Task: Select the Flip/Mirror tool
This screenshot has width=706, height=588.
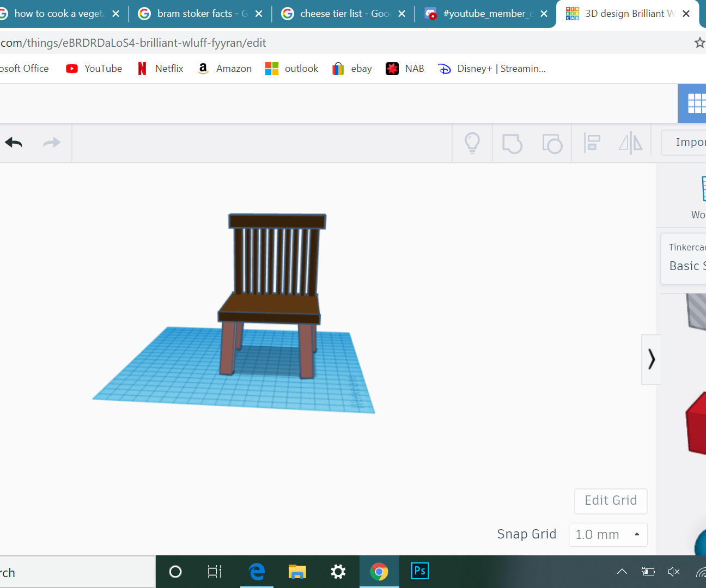Action: [x=630, y=143]
